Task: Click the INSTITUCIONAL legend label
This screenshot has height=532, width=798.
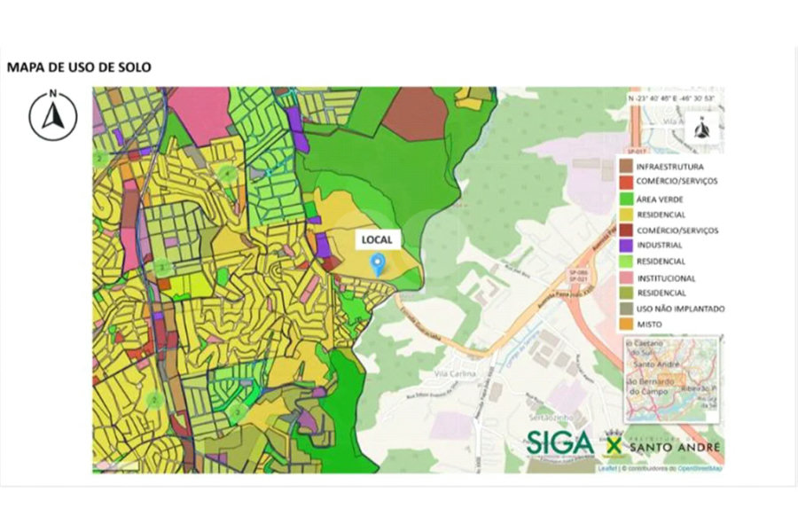Action: pyautogui.click(x=666, y=278)
